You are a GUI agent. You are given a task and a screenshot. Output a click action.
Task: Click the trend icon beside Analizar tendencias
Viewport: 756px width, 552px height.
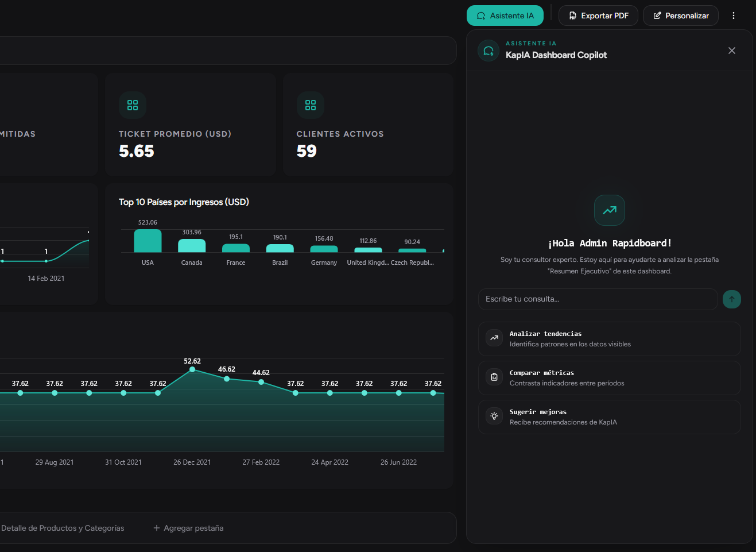494,338
